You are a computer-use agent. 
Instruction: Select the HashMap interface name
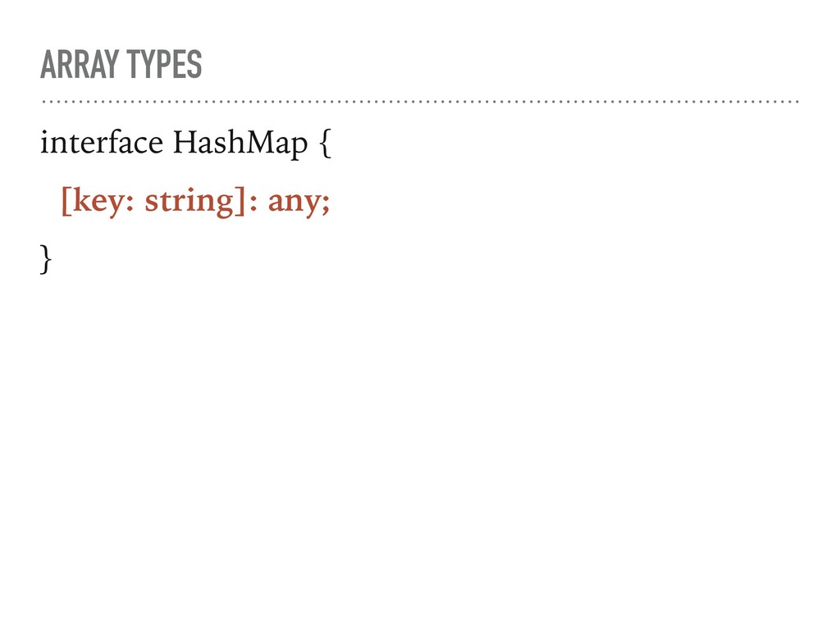[240, 144]
